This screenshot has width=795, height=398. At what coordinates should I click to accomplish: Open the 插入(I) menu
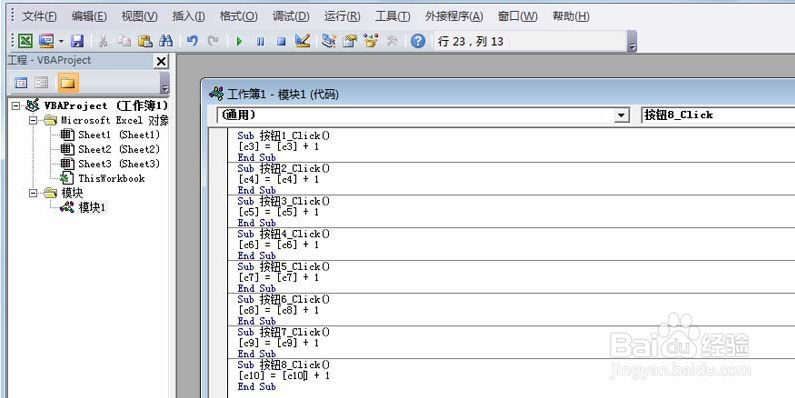[x=189, y=16]
